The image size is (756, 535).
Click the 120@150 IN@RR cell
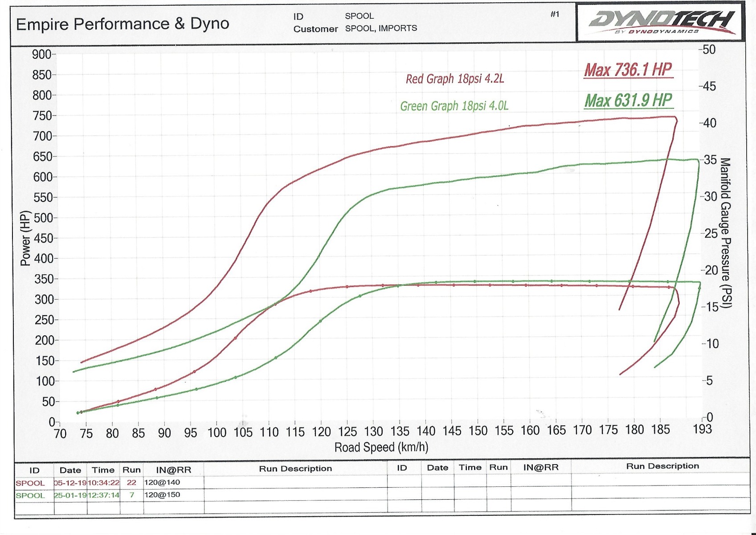[x=162, y=494]
